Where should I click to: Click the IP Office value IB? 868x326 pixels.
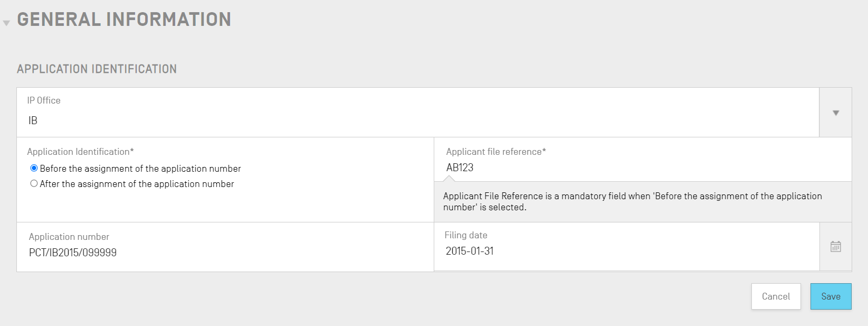tap(33, 120)
